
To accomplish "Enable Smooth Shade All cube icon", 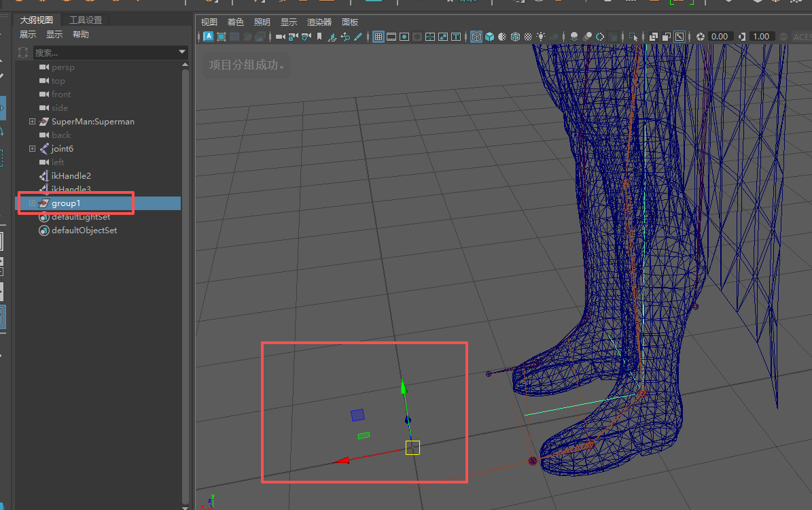I will click(x=489, y=37).
